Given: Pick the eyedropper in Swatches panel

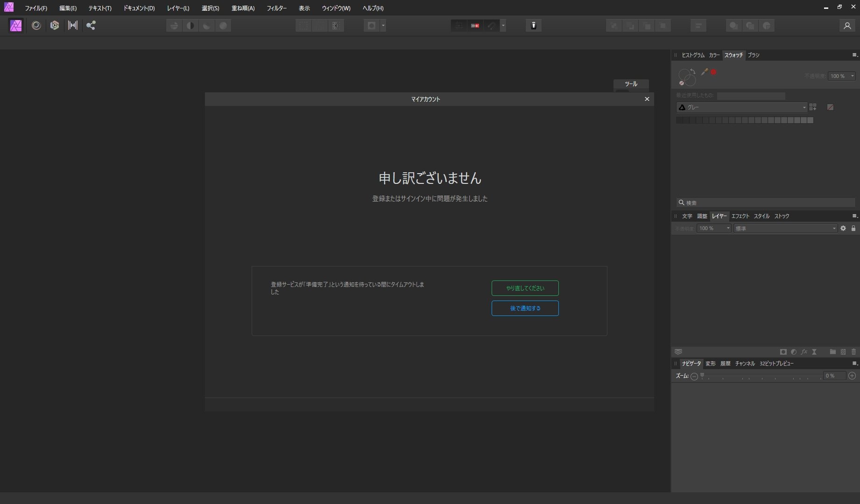Looking at the screenshot, I should click(704, 72).
